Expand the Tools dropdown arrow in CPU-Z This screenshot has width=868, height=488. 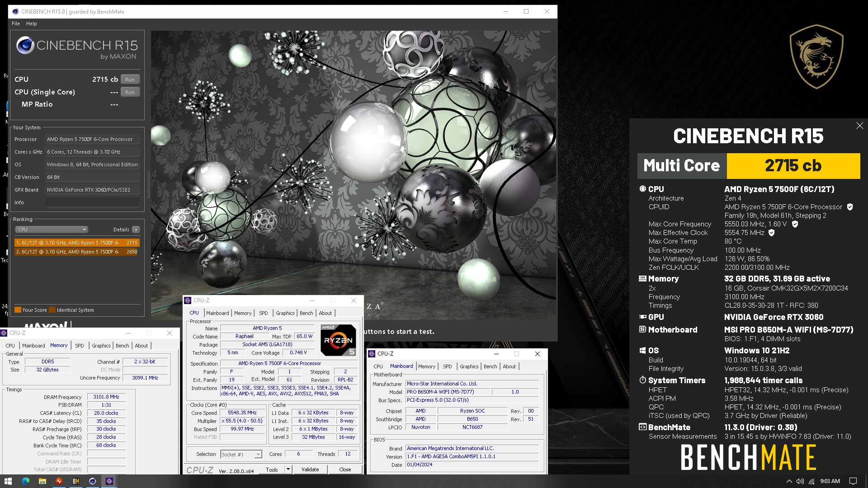point(288,469)
